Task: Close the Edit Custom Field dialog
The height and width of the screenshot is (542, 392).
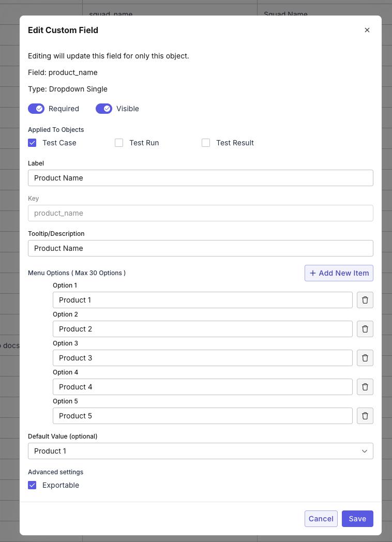Action: click(367, 30)
